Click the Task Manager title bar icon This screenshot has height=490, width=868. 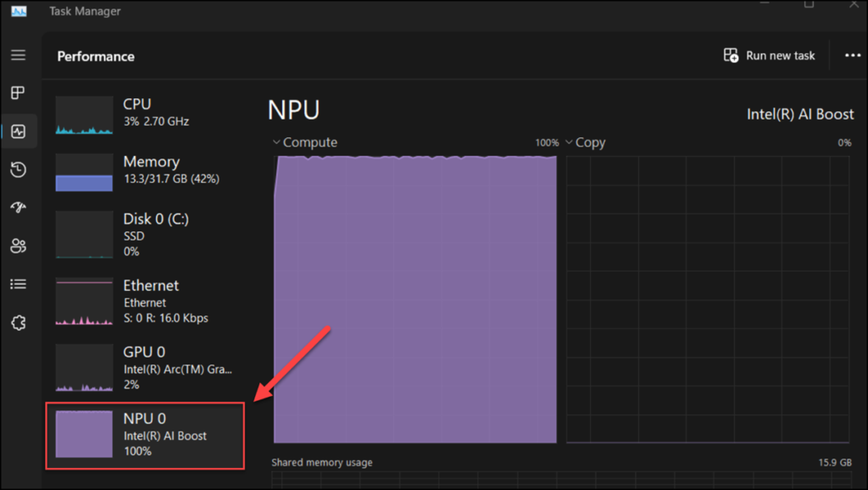click(x=18, y=11)
